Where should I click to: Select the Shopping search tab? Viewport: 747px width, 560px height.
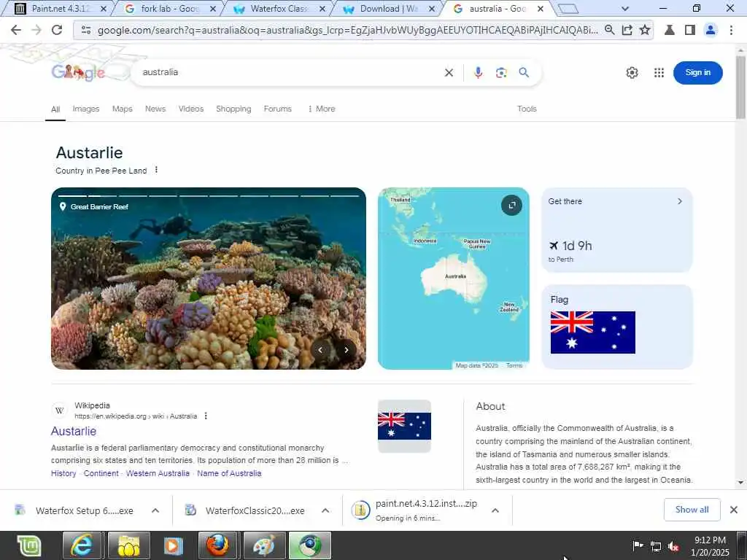tap(233, 109)
